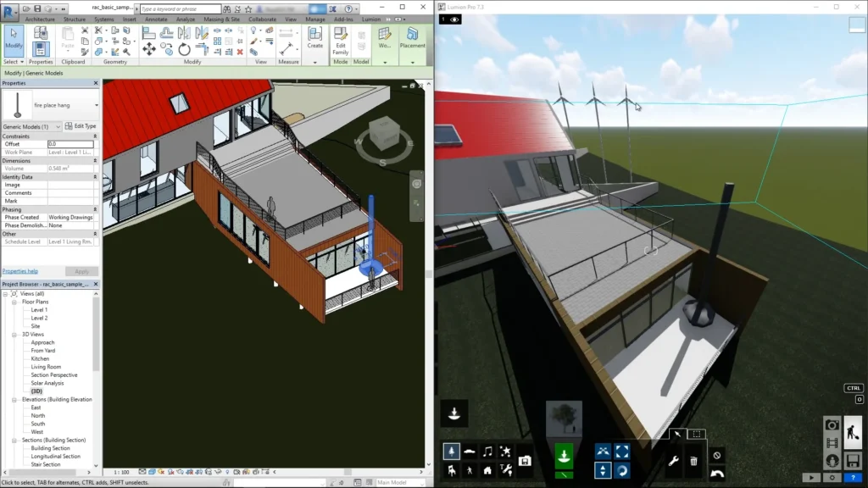The height and width of the screenshot is (488, 868).
Task: Open the Edit Family tool
Action: (341, 41)
